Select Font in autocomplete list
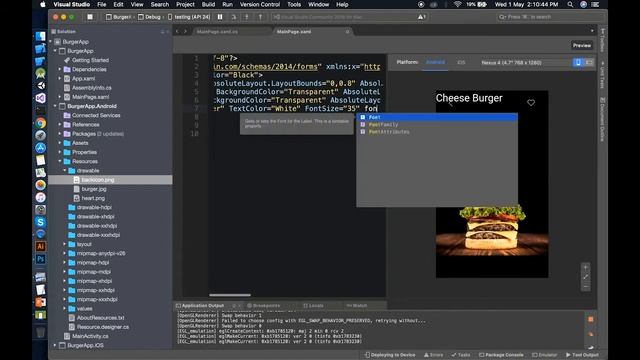Image resolution: width=640 pixels, height=360 pixels. (x=437, y=117)
